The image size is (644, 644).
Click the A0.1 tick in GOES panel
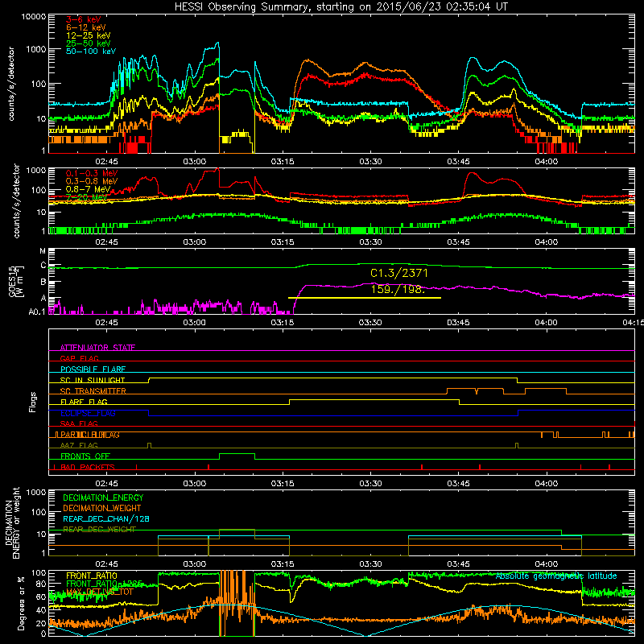click(x=37, y=312)
